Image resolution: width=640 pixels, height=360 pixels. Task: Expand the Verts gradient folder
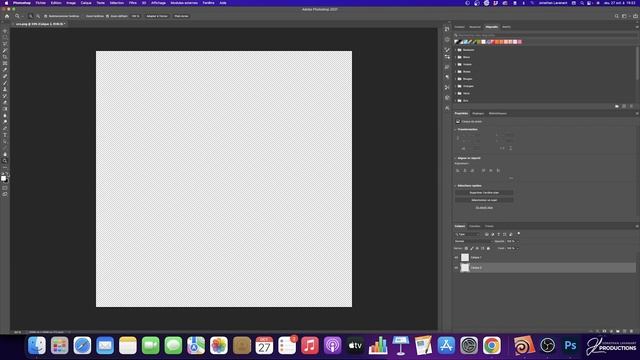coord(456,93)
